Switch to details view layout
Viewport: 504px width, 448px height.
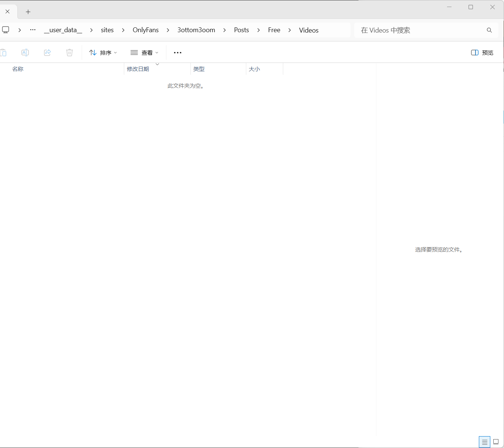tap(484, 442)
